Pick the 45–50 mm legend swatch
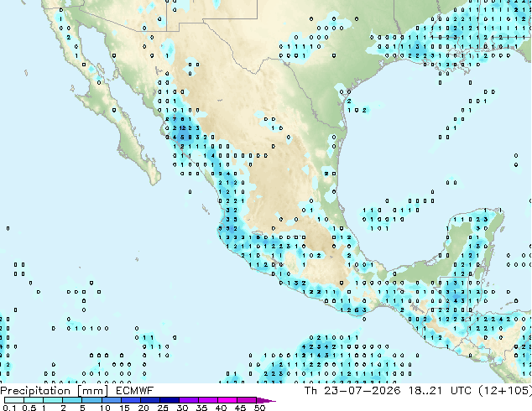 (247, 400)
